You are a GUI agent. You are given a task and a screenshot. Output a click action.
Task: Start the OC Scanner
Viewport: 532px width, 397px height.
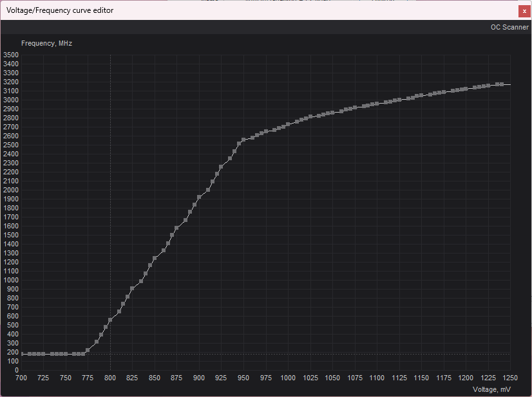click(x=509, y=27)
